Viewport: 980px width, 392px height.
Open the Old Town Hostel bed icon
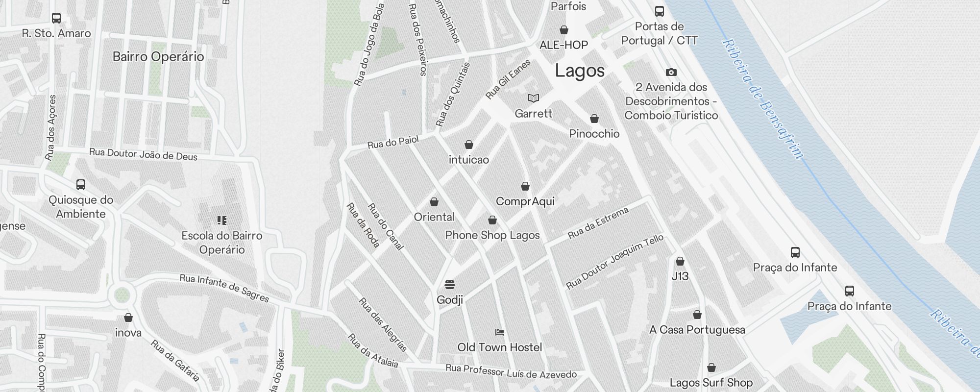(x=500, y=332)
